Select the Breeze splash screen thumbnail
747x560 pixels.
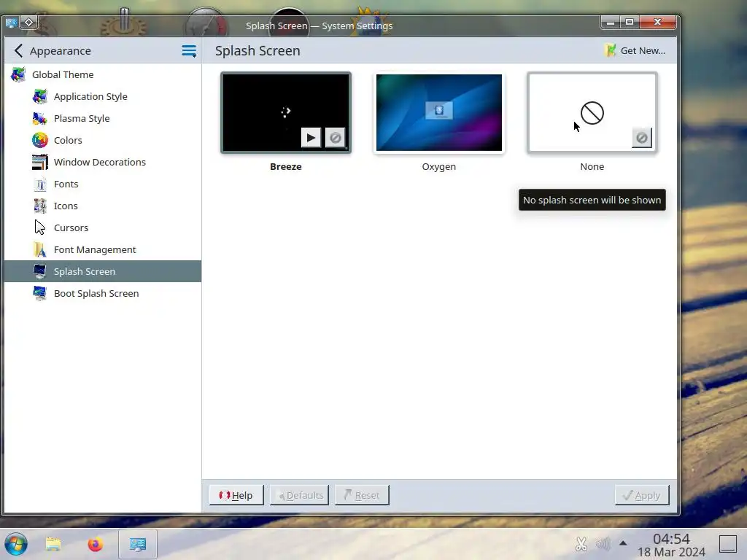(286, 112)
